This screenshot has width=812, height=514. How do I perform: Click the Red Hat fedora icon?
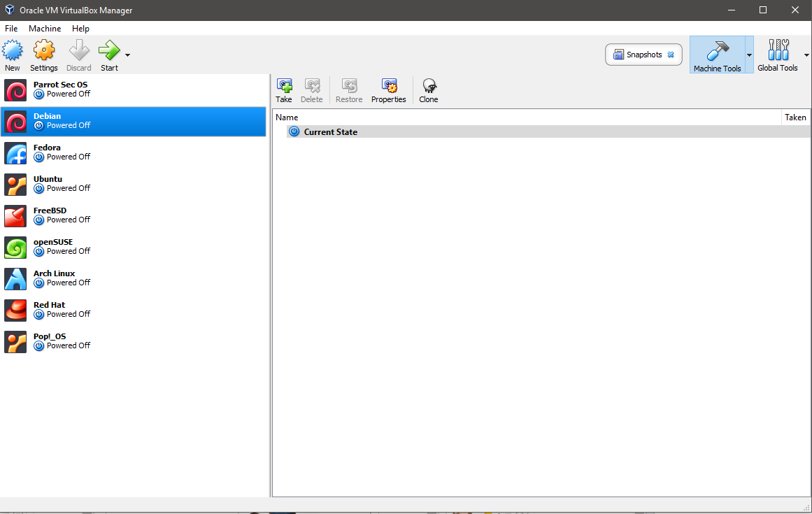point(15,310)
